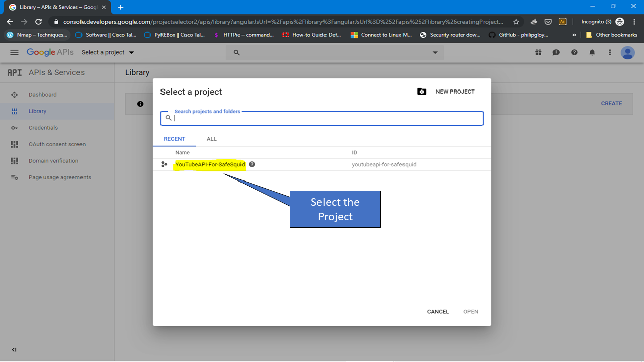Viewport: 644px width, 362px height.
Task: Click the info icon in the banner
Action: point(140,104)
